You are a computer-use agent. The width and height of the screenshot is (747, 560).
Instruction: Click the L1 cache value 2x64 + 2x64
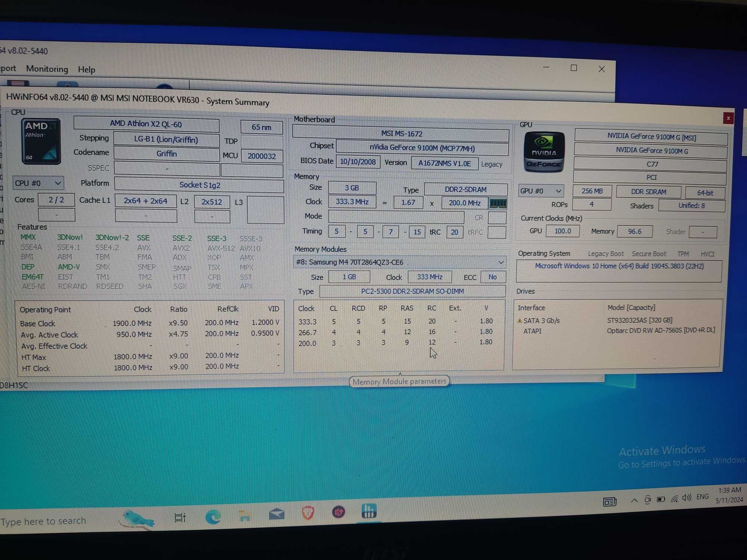pos(145,201)
